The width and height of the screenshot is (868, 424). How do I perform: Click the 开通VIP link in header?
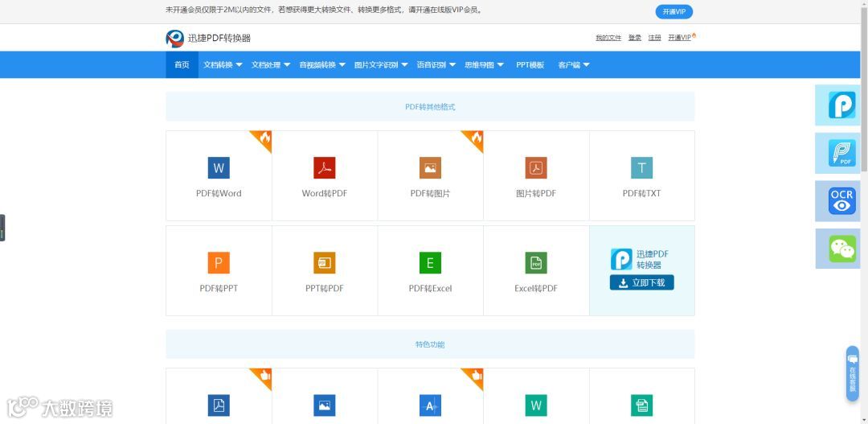pyautogui.click(x=682, y=38)
